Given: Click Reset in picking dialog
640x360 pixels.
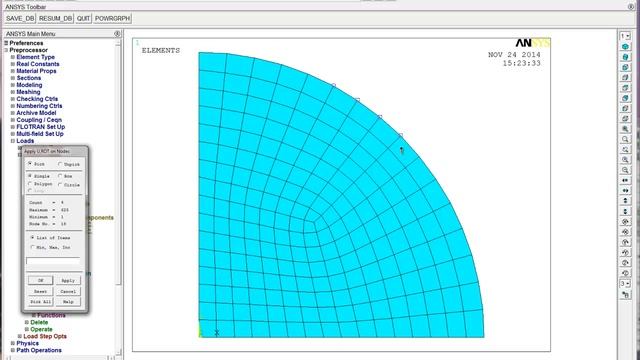Looking at the screenshot, I should (x=40, y=291).
